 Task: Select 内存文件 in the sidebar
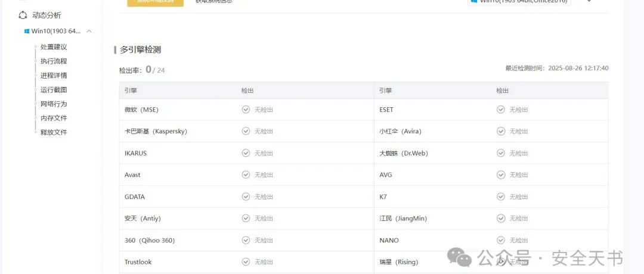54,118
